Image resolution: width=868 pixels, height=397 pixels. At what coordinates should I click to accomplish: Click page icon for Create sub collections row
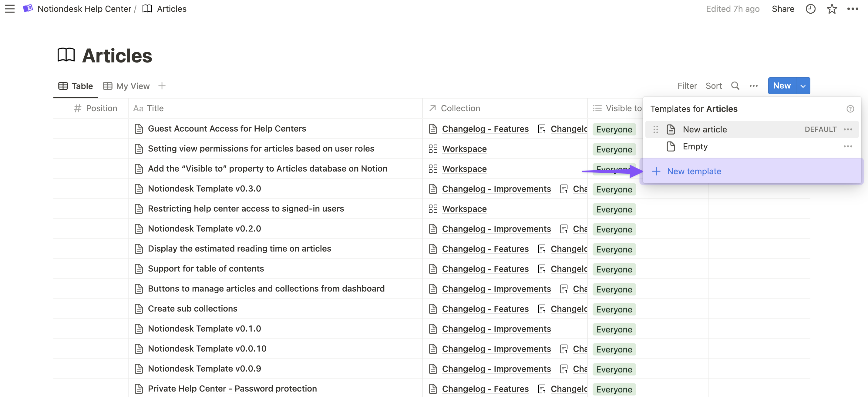pyautogui.click(x=139, y=309)
